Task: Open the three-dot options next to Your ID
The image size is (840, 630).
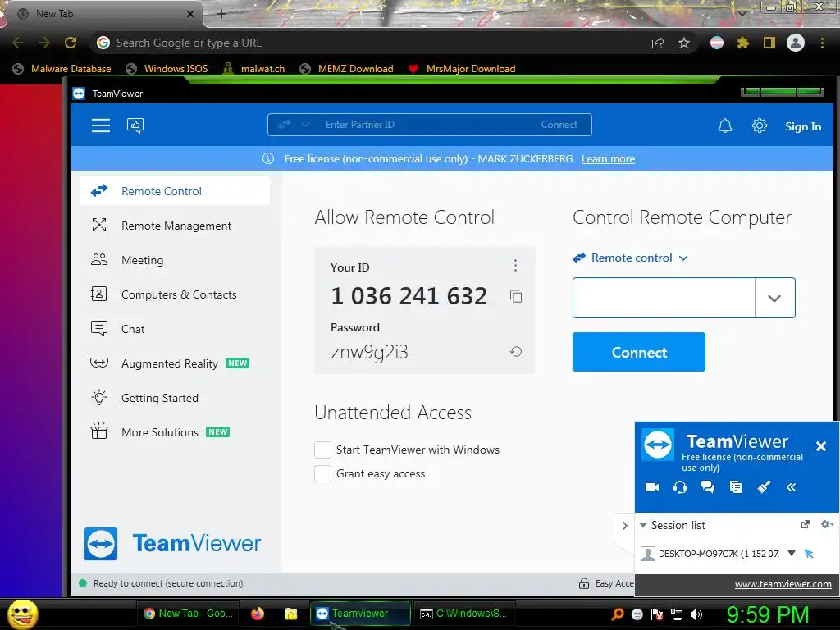Action: [515, 265]
